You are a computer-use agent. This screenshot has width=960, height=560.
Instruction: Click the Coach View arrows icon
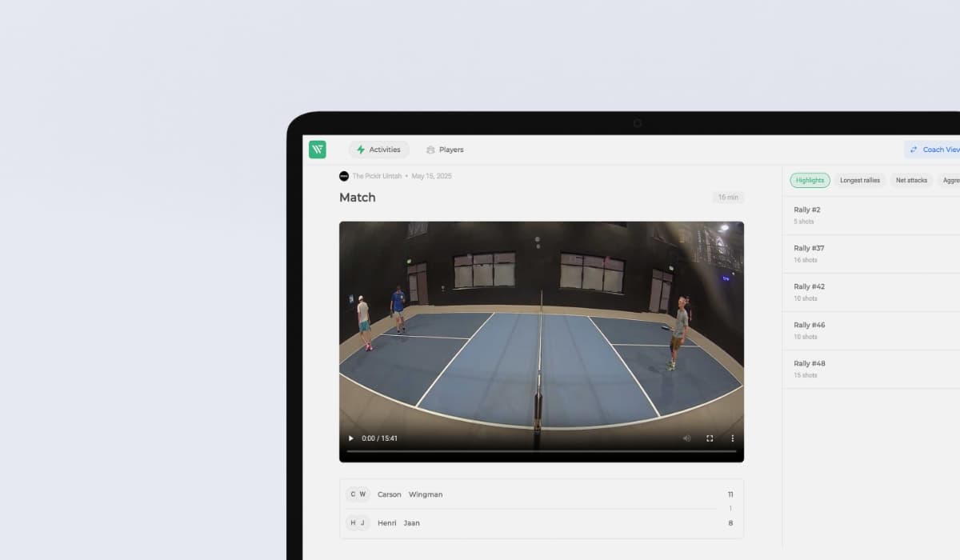pyautogui.click(x=914, y=150)
